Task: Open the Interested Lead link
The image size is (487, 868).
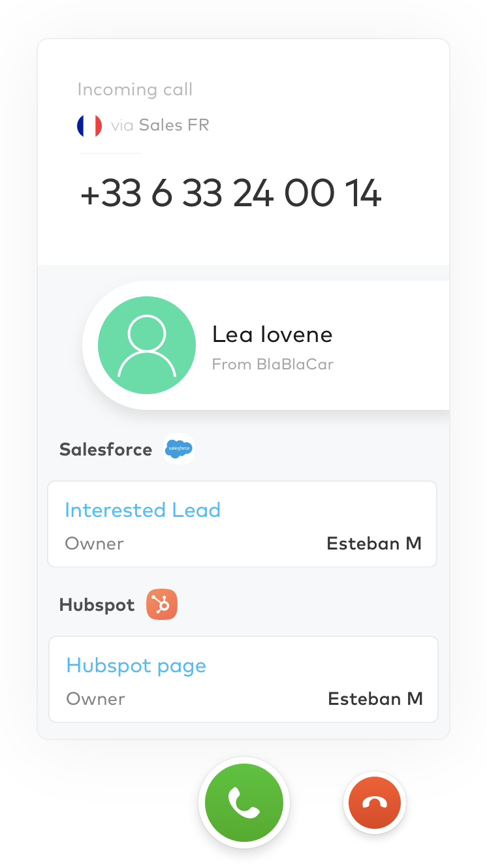Action: click(x=142, y=510)
